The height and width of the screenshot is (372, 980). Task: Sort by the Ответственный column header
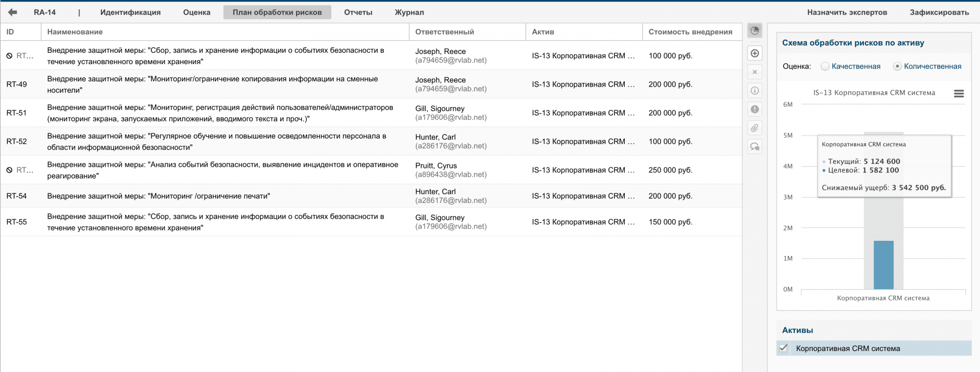point(467,32)
